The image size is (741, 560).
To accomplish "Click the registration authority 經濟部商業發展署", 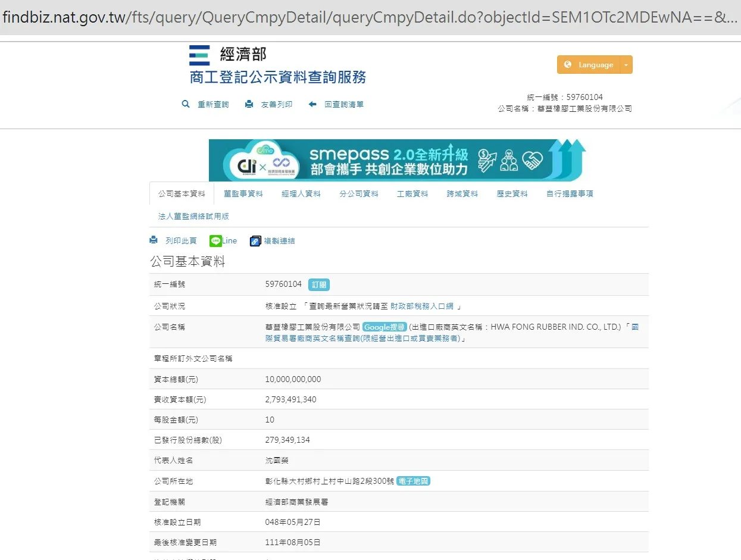I will click(296, 502).
